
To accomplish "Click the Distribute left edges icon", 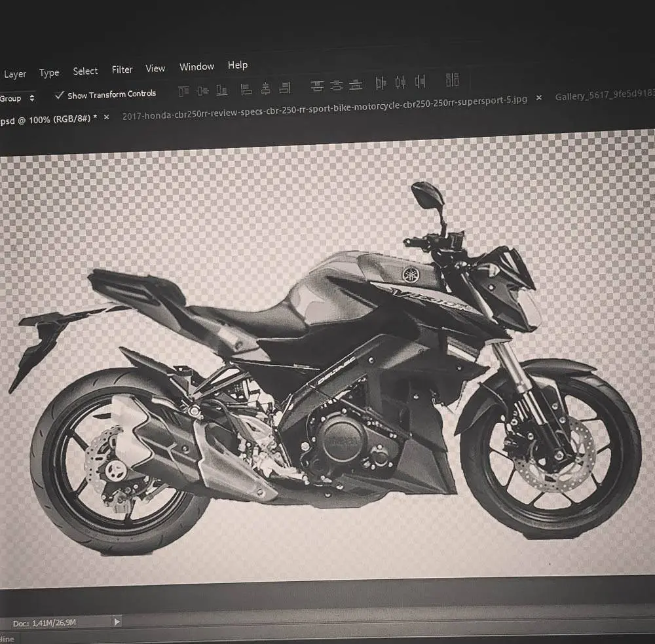I will pos(381,83).
